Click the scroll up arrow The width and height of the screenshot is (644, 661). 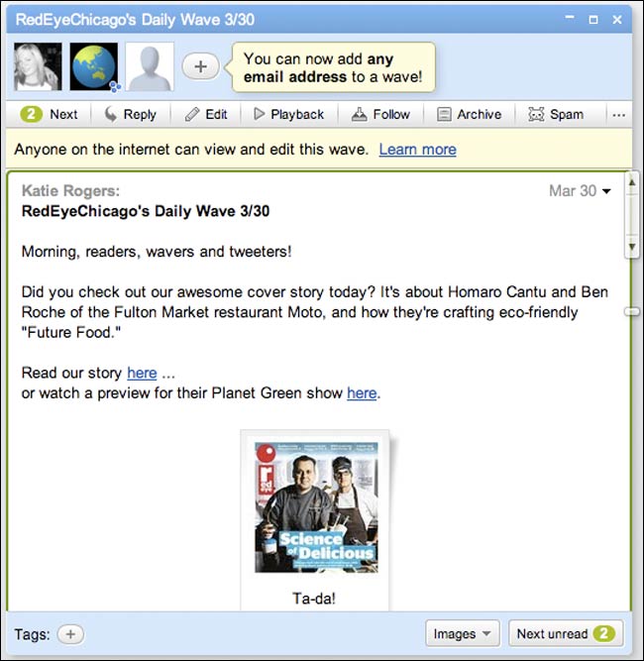[x=632, y=182]
